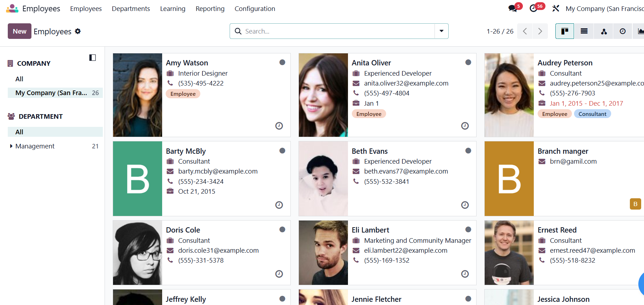Open the Employees settings gear
Image resolution: width=644 pixels, height=305 pixels.
pos(78,31)
